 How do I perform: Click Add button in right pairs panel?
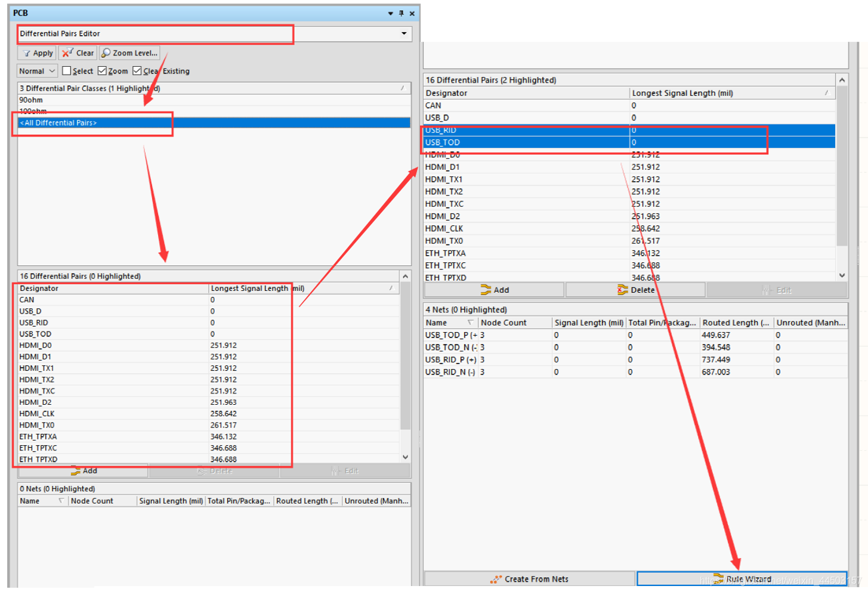(495, 290)
